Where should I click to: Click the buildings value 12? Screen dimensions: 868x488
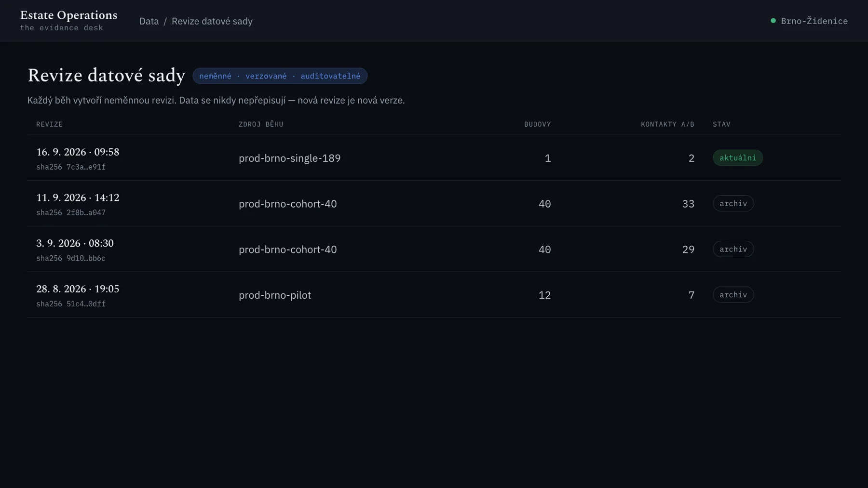coord(544,295)
